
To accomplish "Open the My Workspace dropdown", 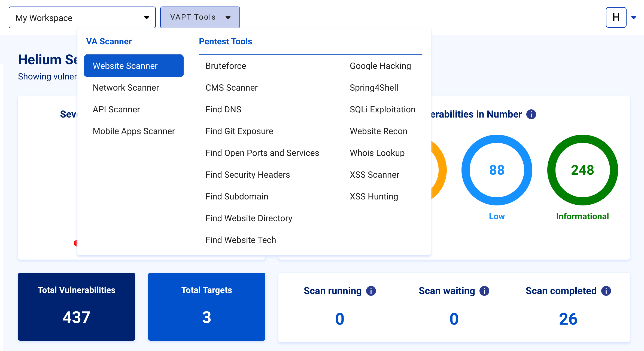I will pos(82,18).
